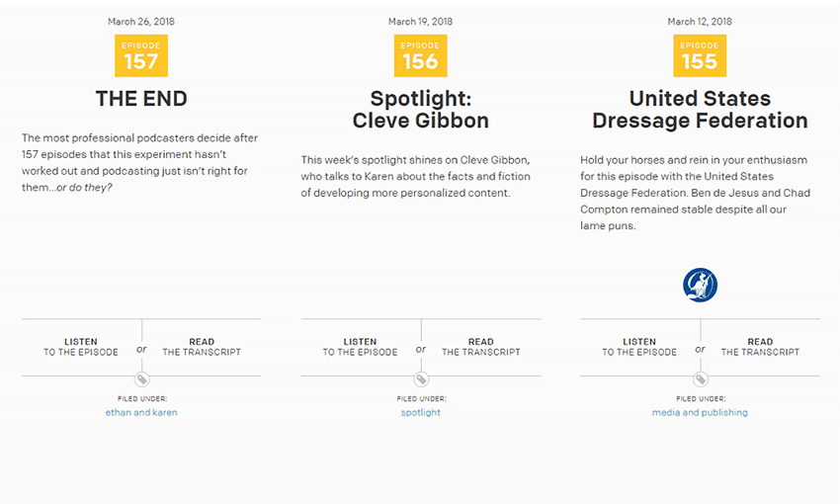Image resolution: width=840 pixels, height=504 pixels.
Task: Click the Episode 156 yellow badge
Action: [x=421, y=55]
